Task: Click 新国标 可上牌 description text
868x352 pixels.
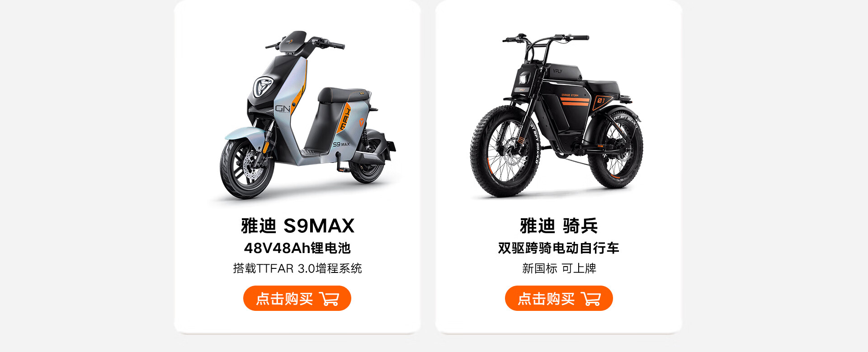Action: 559,268
